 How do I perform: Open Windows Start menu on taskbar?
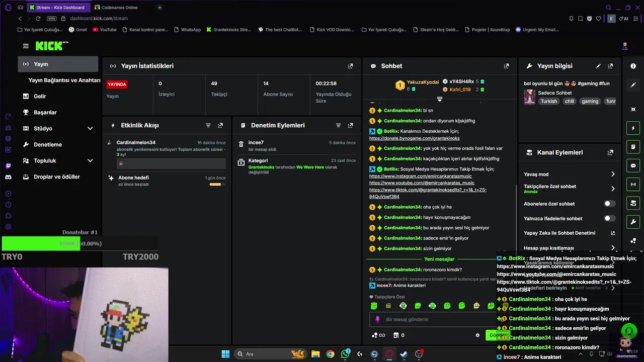pyautogui.click(x=225, y=354)
